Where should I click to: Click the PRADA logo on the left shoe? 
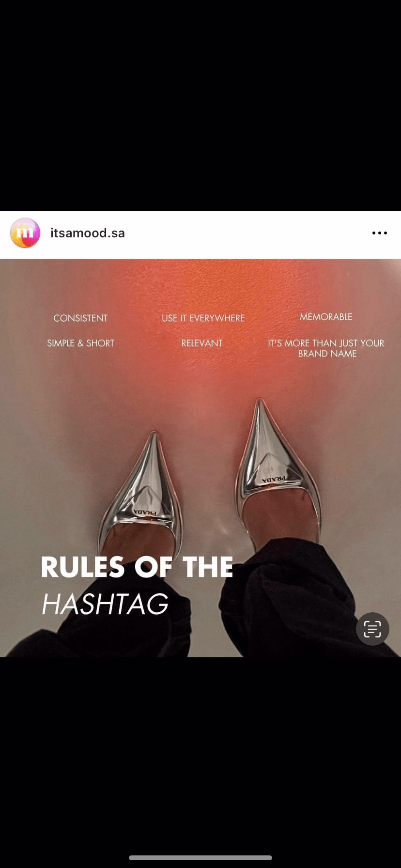pos(145,512)
